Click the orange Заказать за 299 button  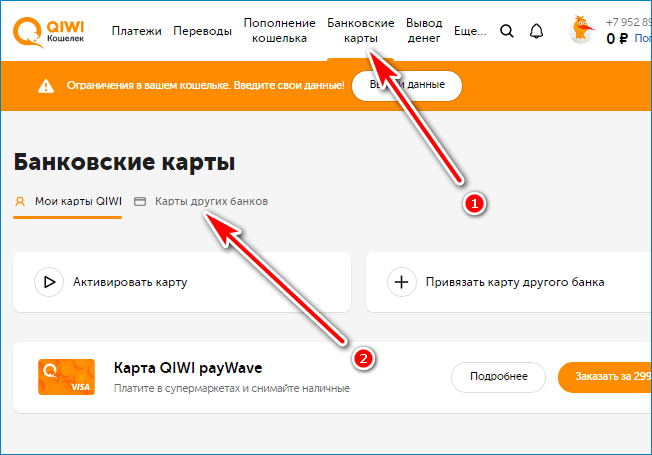click(605, 377)
